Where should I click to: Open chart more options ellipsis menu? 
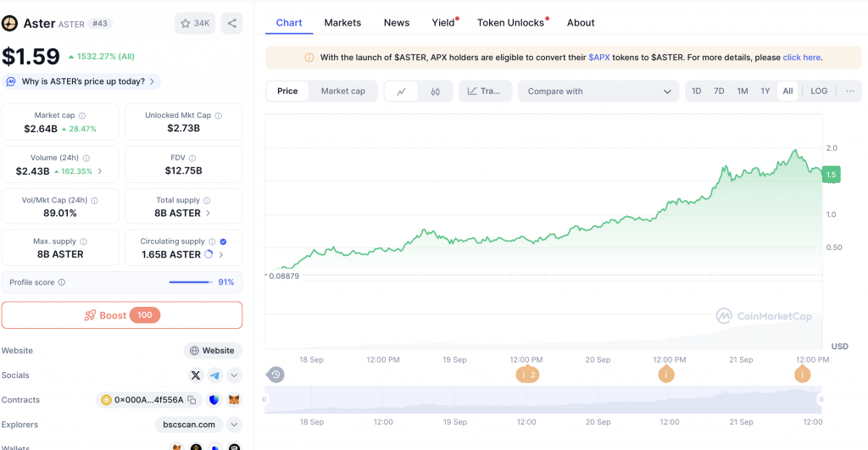pyautogui.click(x=849, y=92)
